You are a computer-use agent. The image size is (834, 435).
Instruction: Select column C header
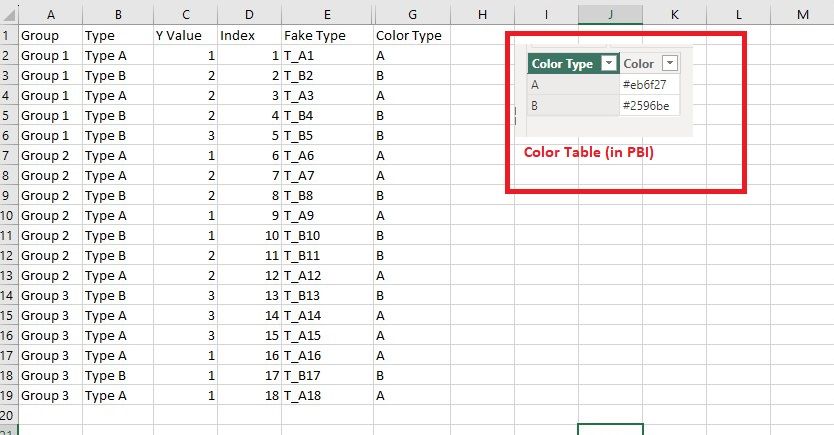[x=186, y=15]
